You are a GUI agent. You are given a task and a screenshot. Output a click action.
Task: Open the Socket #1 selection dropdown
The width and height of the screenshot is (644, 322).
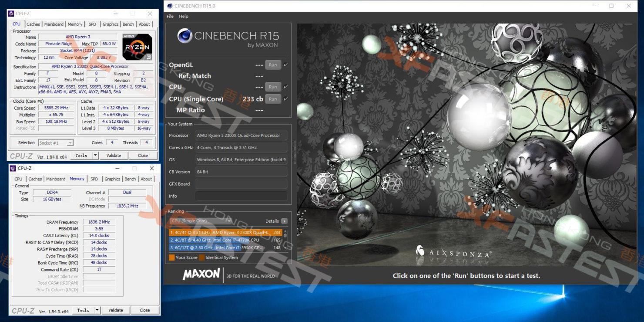coord(56,142)
